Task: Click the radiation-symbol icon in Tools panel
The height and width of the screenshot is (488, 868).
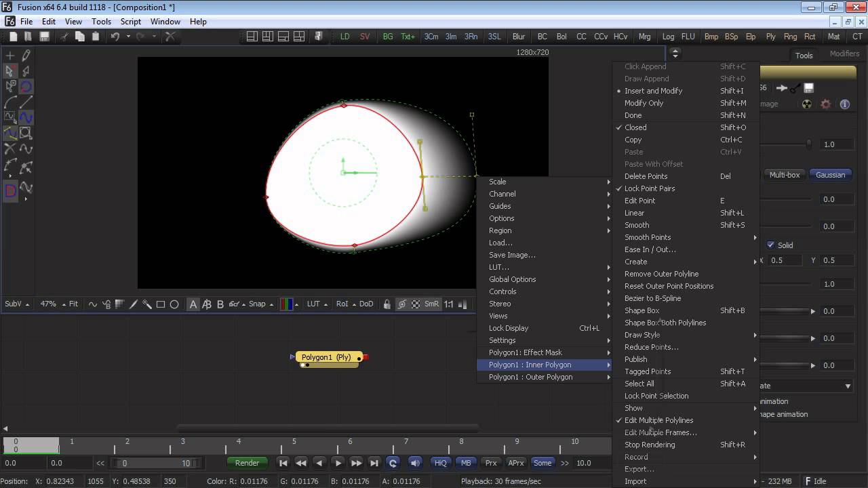Action: [x=806, y=104]
